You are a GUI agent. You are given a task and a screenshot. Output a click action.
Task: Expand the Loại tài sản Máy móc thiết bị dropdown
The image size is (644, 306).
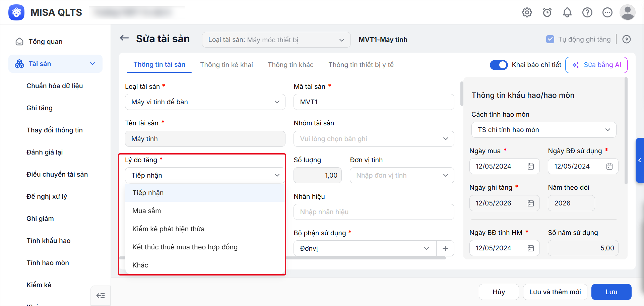(x=276, y=40)
